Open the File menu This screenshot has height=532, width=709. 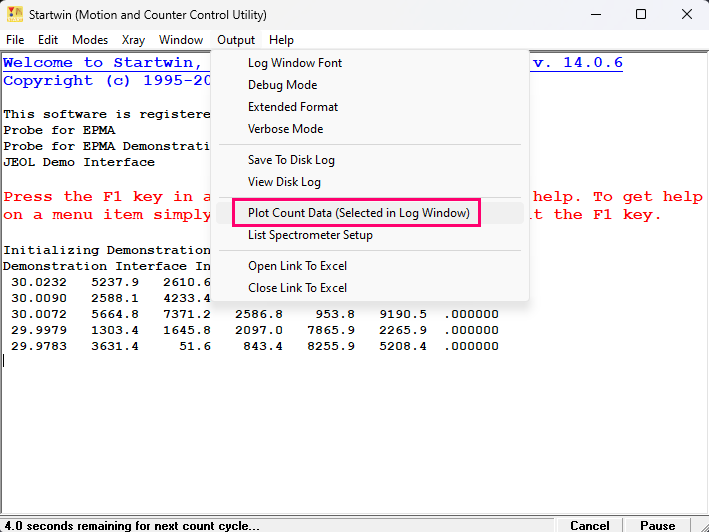[15, 40]
